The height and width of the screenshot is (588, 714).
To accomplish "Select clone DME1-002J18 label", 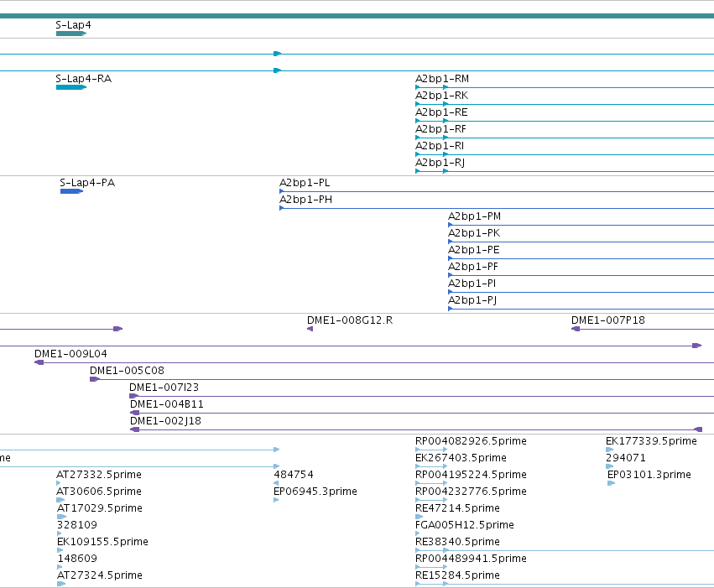I will coord(166,421).
